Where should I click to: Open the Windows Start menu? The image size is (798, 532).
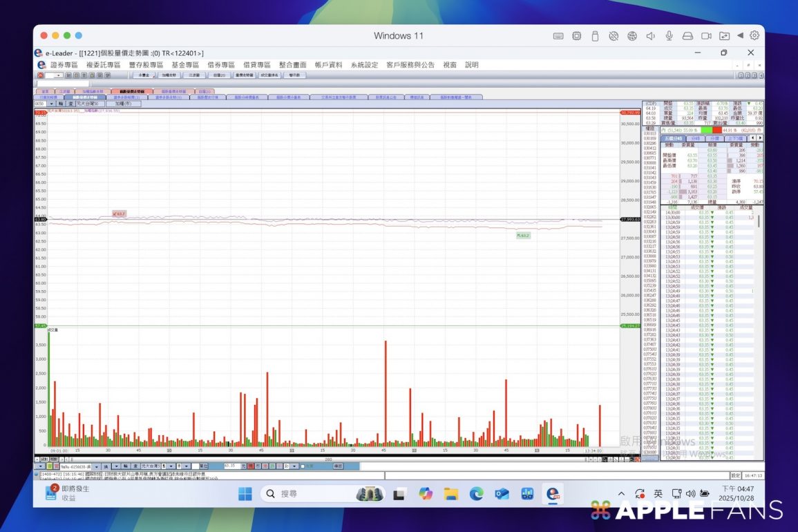click(245, 494)
